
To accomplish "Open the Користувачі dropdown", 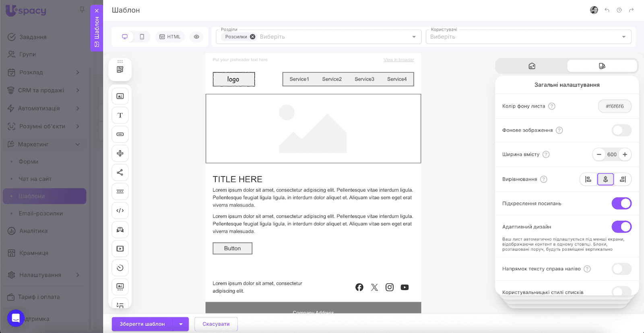I will pyautogui.click(x=528, y=37).
